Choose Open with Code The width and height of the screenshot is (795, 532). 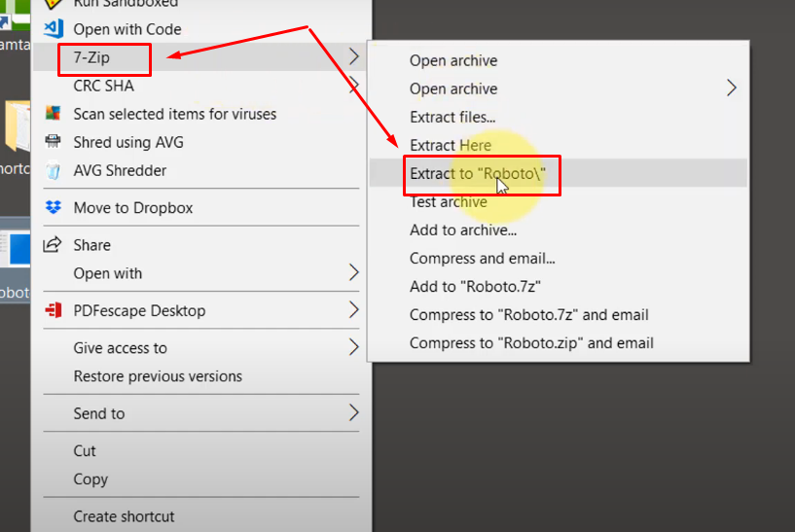click(x=127, y=29)
